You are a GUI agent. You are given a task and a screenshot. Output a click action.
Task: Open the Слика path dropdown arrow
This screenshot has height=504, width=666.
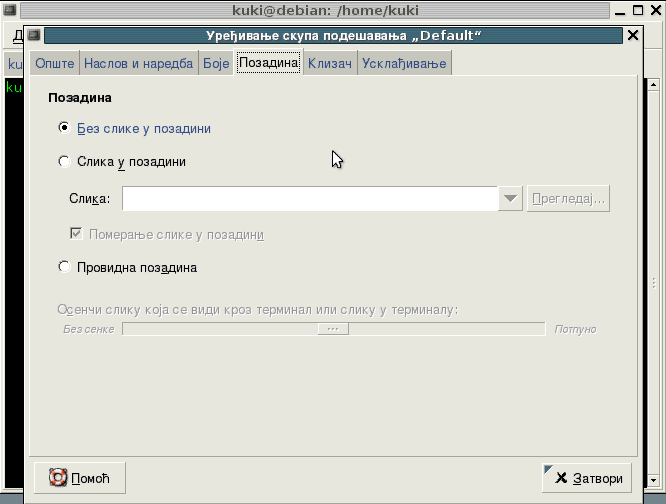tap(510, 198)
